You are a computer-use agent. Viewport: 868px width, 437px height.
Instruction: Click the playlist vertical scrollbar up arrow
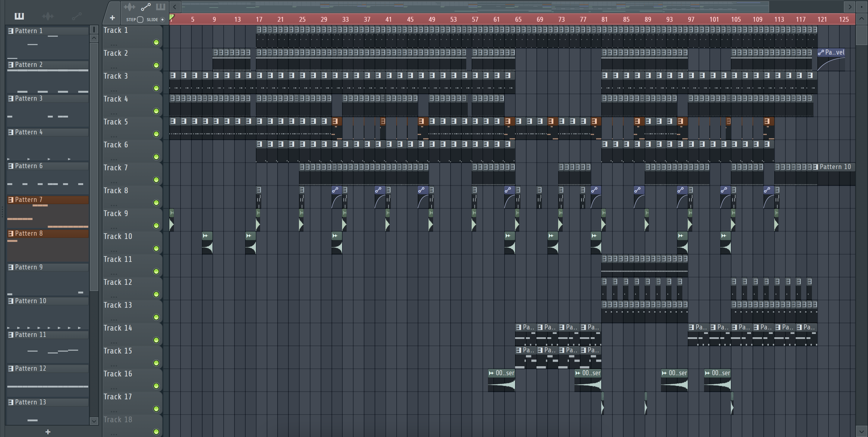coord(862,19)
